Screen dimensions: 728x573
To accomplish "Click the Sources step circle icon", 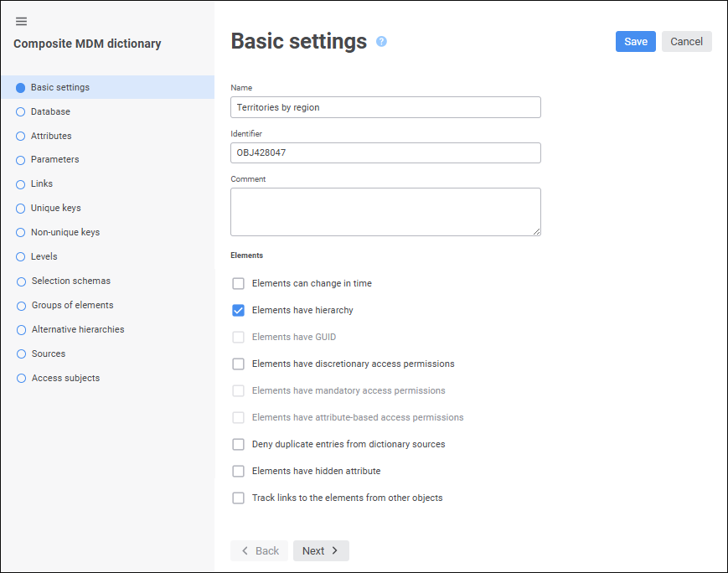I will point(21,354).
